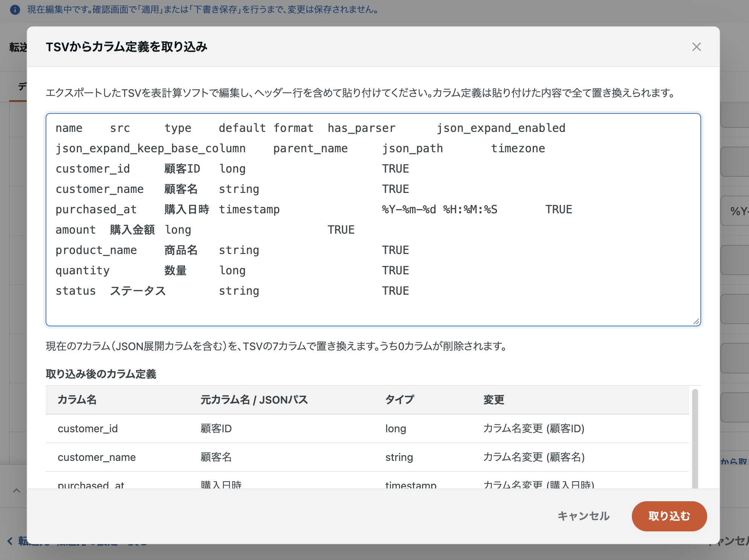Viewport: 749px width, 560px height.
Task: Click the 取り込み後のカラム定義 heading
Action: click(x=101, y=374)
